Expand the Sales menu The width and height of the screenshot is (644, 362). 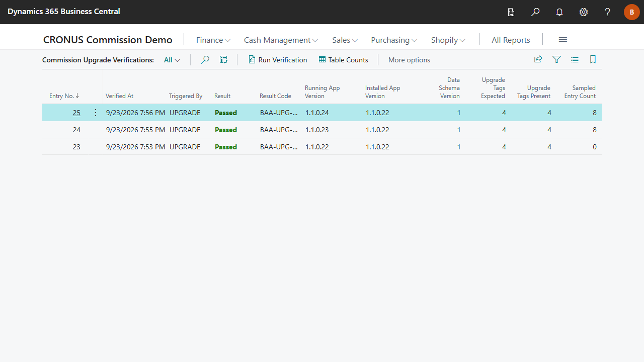345,40
